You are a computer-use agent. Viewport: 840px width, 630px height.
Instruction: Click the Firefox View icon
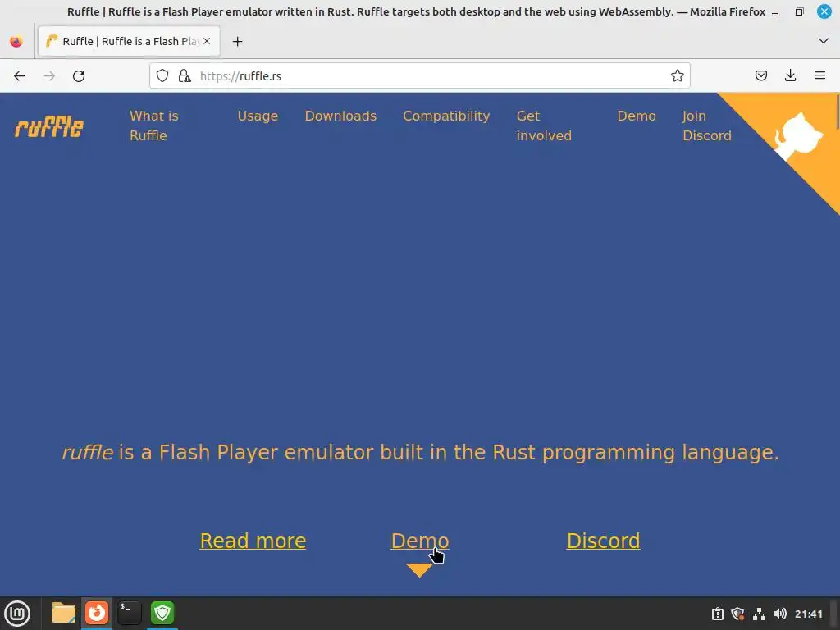[16, 41]
